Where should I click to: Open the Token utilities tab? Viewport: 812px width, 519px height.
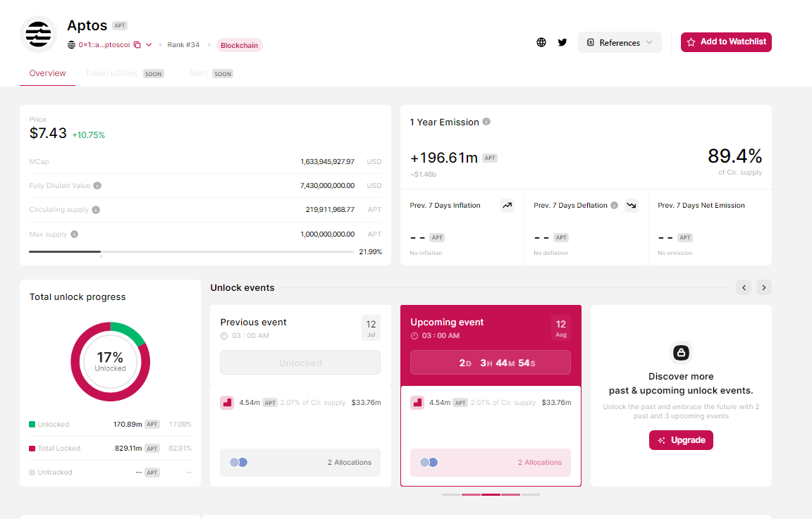[x=111, y=73]
